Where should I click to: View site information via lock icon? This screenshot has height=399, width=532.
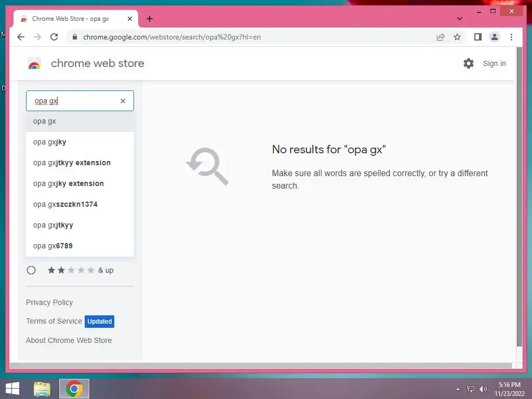pos(75,37)
